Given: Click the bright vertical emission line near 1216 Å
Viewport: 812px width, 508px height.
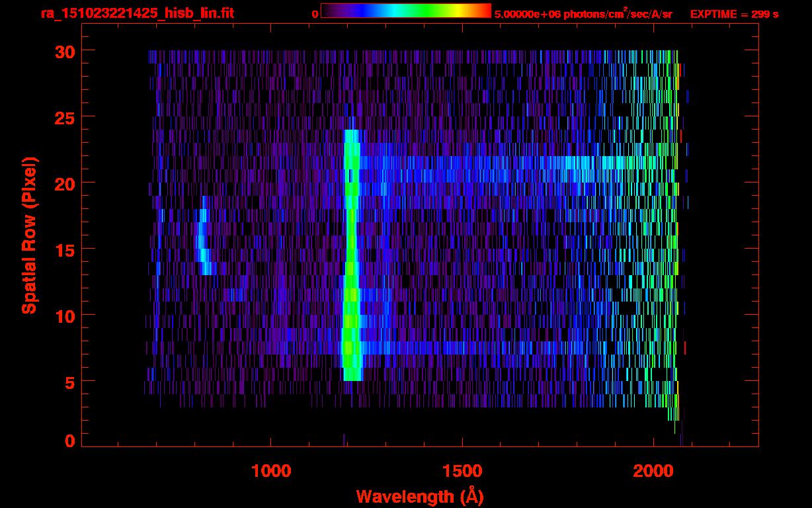Looking at the screenshot, I should 352,255.
